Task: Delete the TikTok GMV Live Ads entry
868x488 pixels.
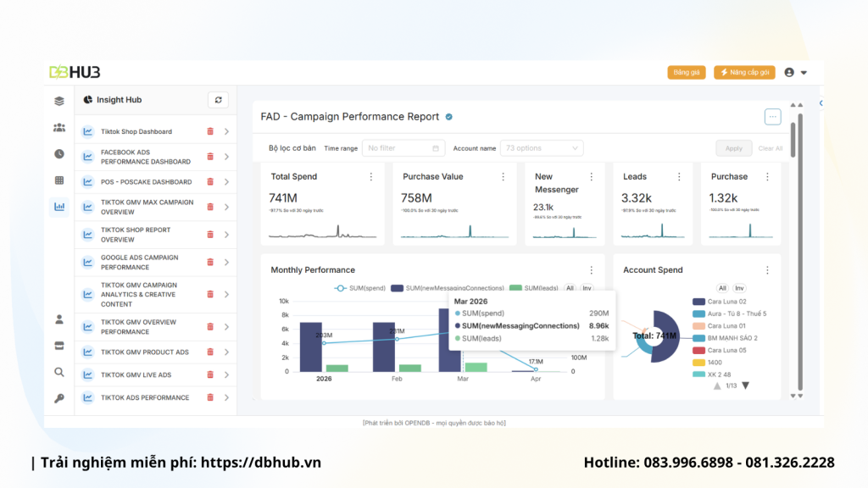Action: point(210,374)
